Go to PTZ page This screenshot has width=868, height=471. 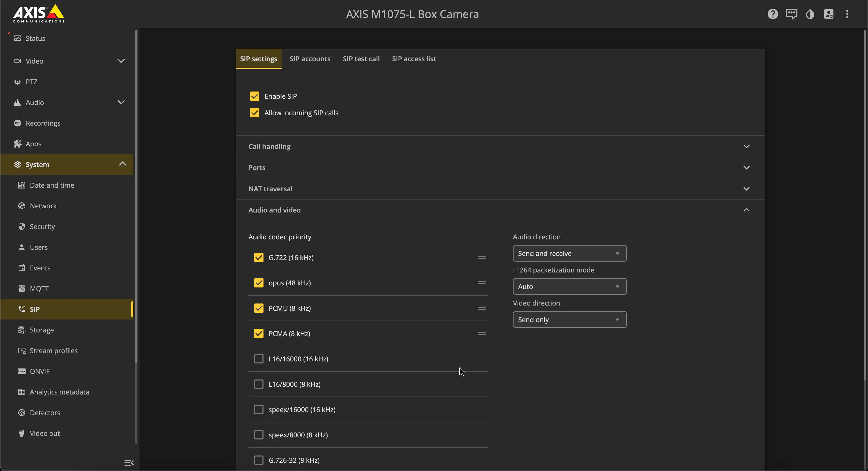coord(67,82)
